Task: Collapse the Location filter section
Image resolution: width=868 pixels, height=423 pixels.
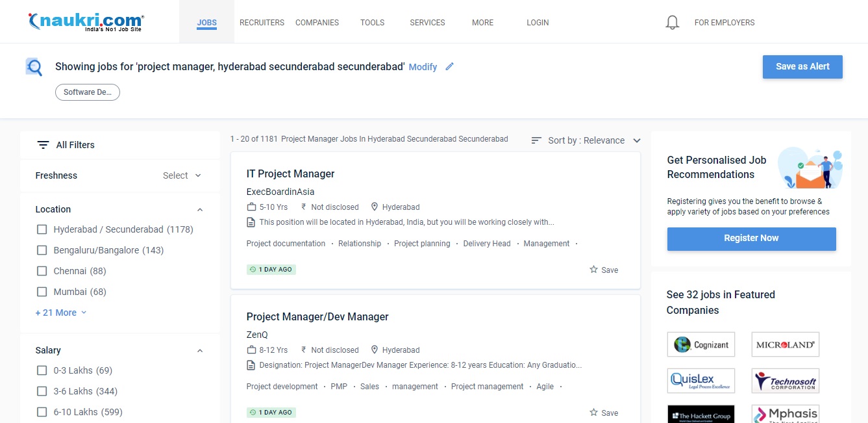Action: coord(200,210)
